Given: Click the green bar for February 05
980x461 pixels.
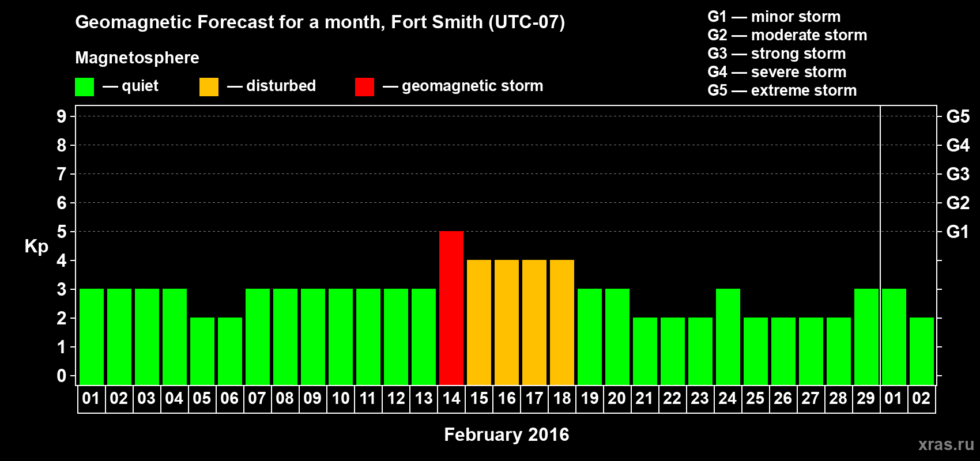Looking at the screenshot, I should (x=202, y=352).
